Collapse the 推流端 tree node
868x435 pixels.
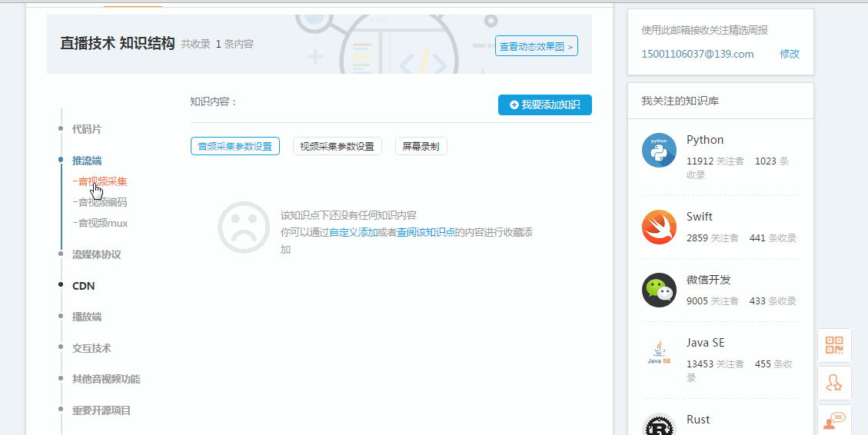coord(87,161)
